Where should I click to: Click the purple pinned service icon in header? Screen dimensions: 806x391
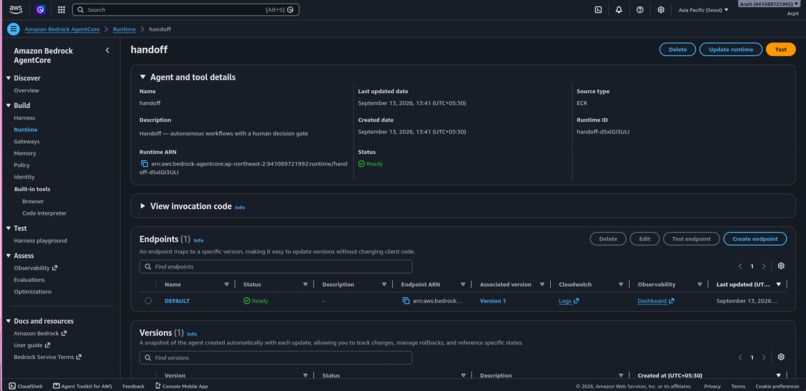point(41,9)
